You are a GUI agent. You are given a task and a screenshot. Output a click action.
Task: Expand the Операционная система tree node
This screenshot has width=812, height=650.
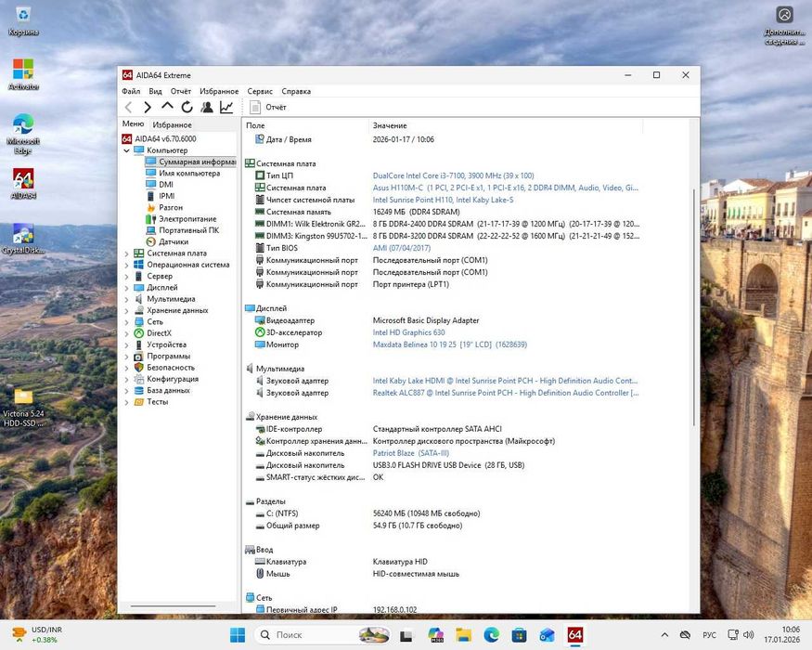pyautogui.click(x=126, y=265)
